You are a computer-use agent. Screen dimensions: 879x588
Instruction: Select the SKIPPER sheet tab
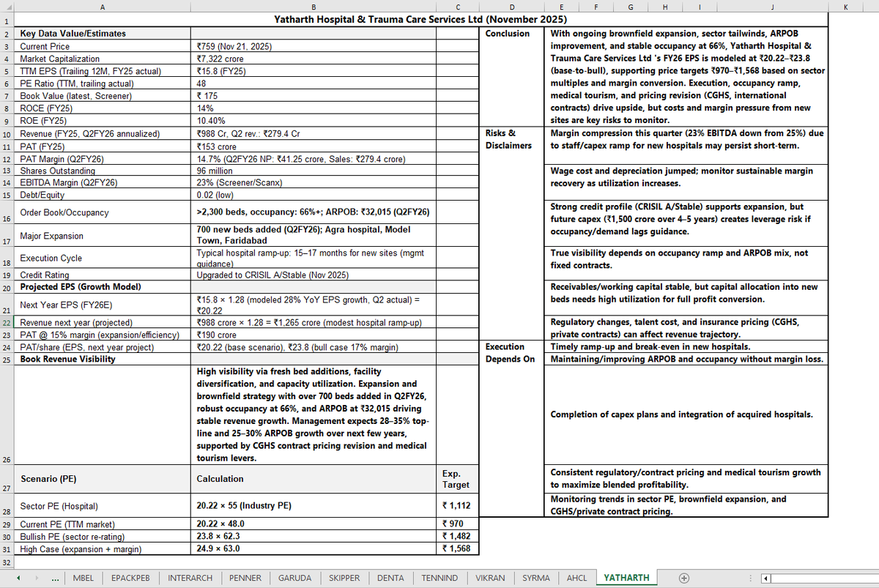[x=344, y=578]
